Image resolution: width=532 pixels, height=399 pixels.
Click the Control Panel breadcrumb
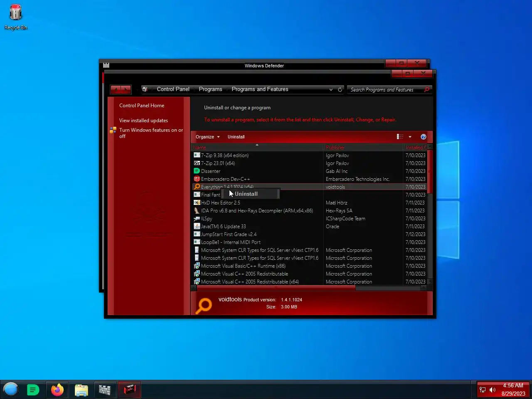(173, 89)
